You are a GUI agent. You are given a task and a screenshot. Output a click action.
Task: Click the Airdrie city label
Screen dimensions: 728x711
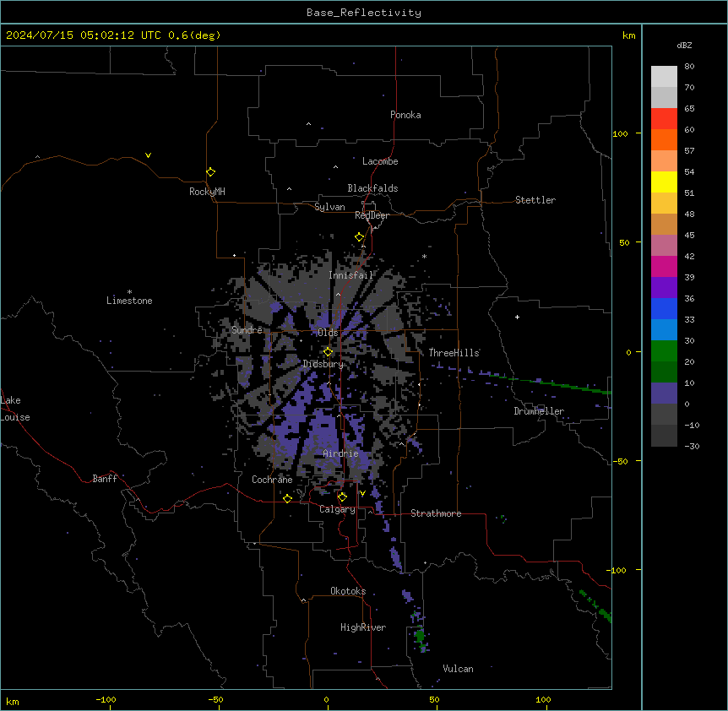(x=341, y=453)
